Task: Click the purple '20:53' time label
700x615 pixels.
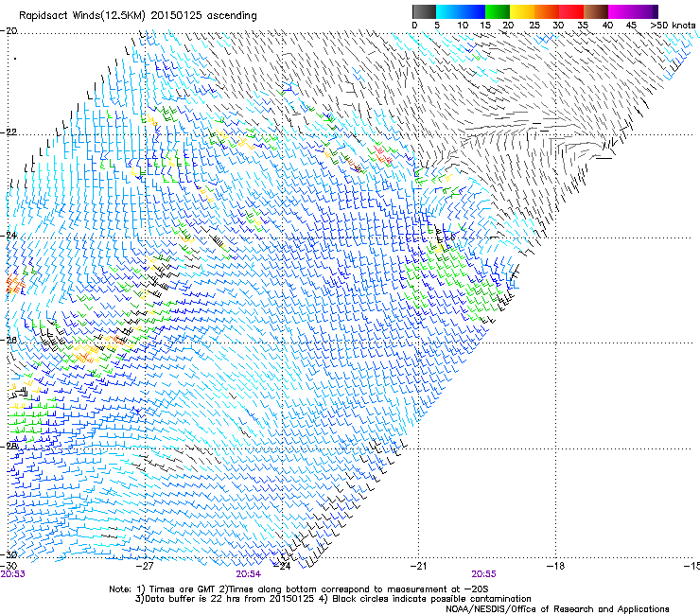Action: [13, 574]
